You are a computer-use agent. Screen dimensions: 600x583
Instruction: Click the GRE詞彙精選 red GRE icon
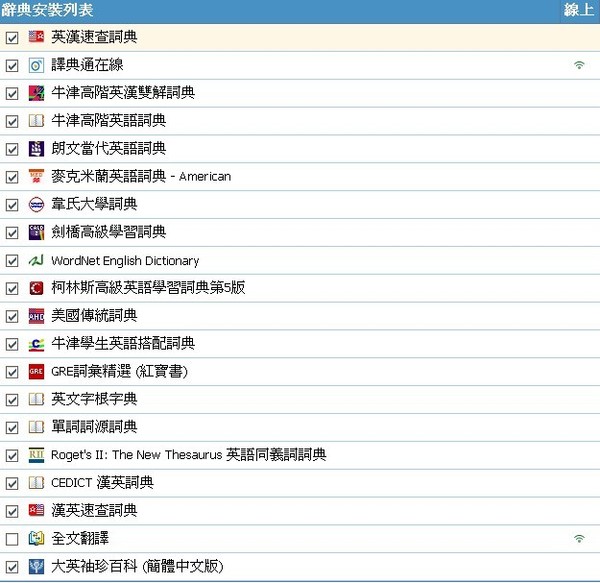(36, 371)
